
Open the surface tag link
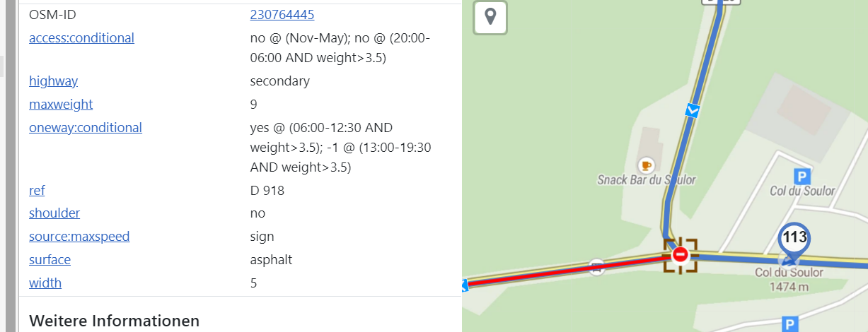50,259
